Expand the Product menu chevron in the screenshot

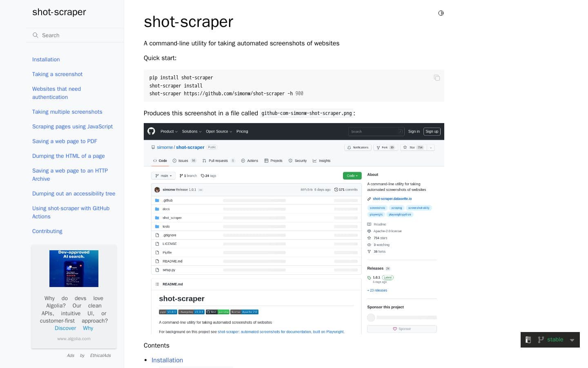coord(177,131)
